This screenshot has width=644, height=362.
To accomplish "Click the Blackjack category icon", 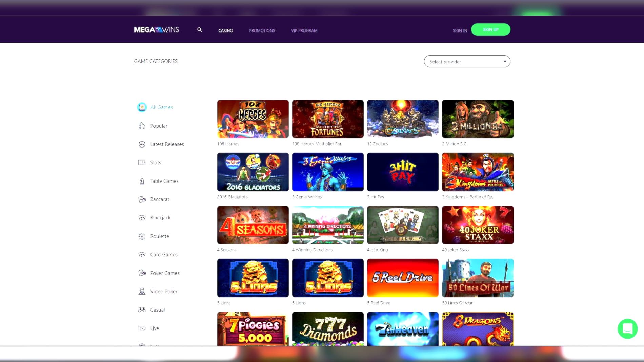I will click(x=142, y=218).
